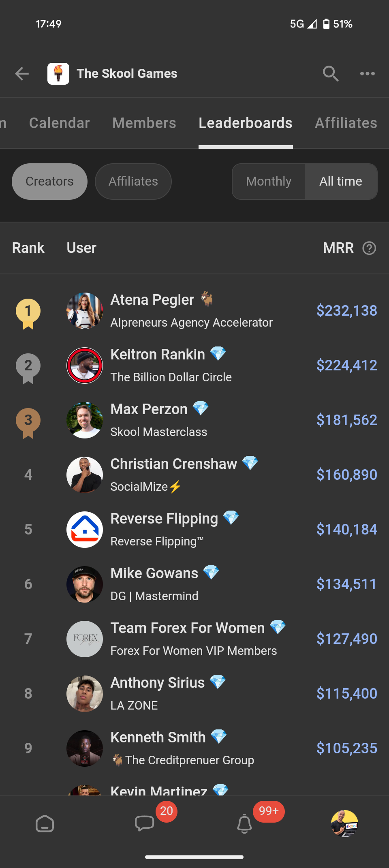Open the Members tab
Screen dimensions: 389x868
(x=144, y=123)
